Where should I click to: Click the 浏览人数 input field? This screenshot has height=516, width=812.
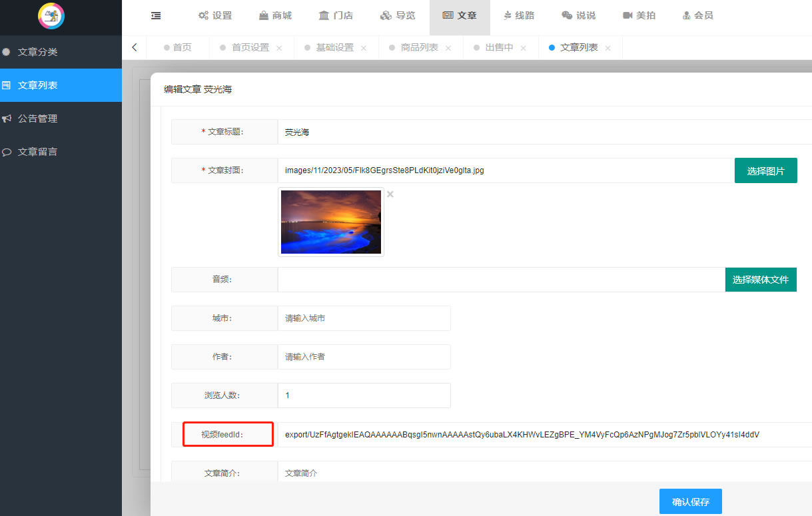(x=364, y=395)
